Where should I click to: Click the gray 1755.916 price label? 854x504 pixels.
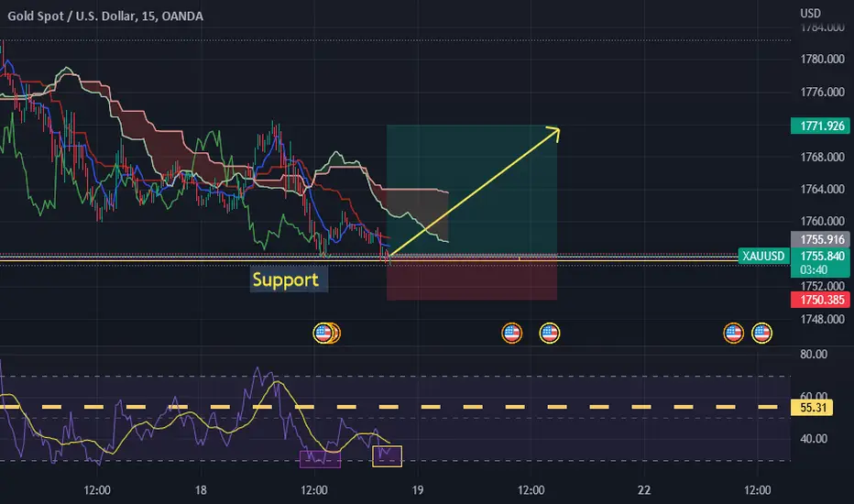[820, 239]
